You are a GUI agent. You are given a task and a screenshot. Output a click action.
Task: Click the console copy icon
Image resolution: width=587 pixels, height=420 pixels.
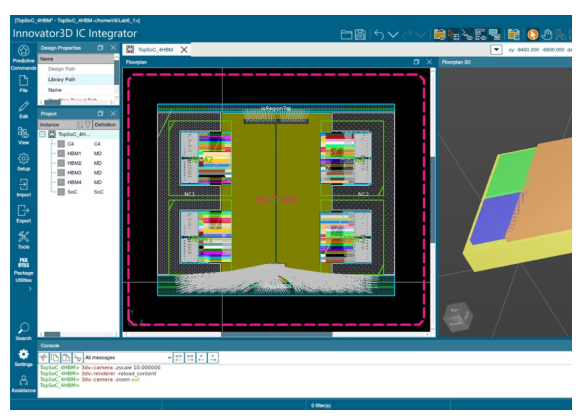click(x=55, y=357)
